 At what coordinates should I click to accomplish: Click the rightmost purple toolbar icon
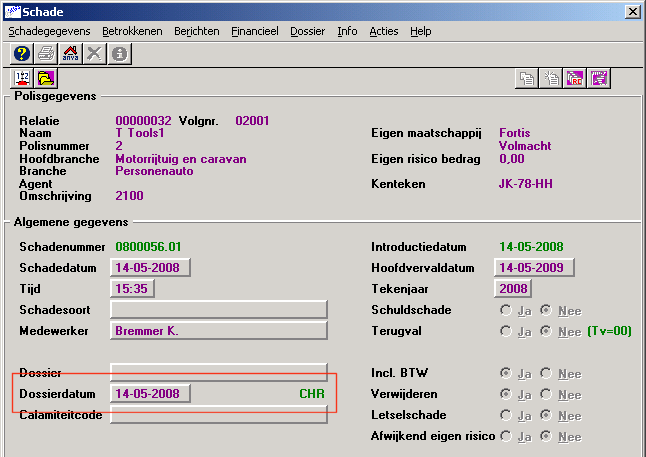(600, 79)
